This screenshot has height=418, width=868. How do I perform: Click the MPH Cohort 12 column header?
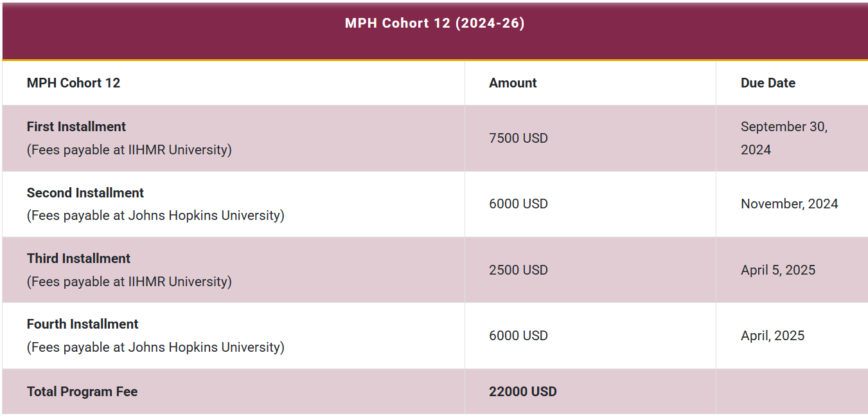pyautogui.click(x=73, y=83)
